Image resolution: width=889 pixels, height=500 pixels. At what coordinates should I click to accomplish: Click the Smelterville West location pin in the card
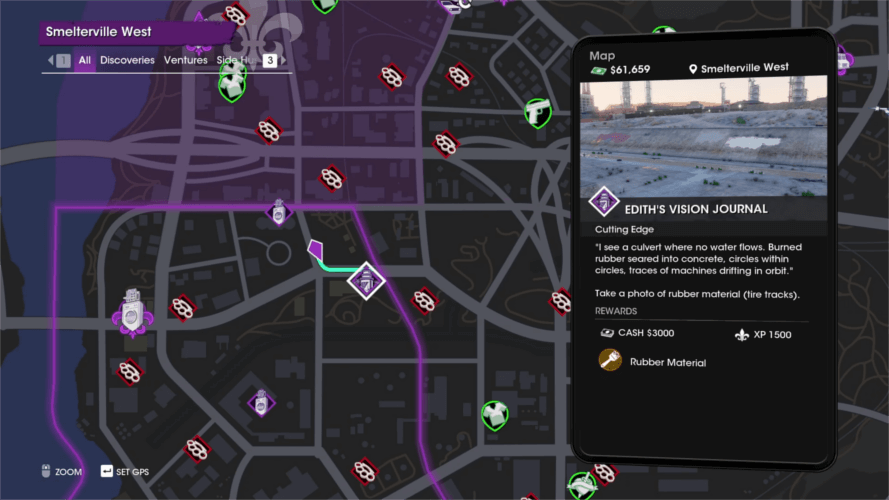pyautogui.click(x=692, y=69)
